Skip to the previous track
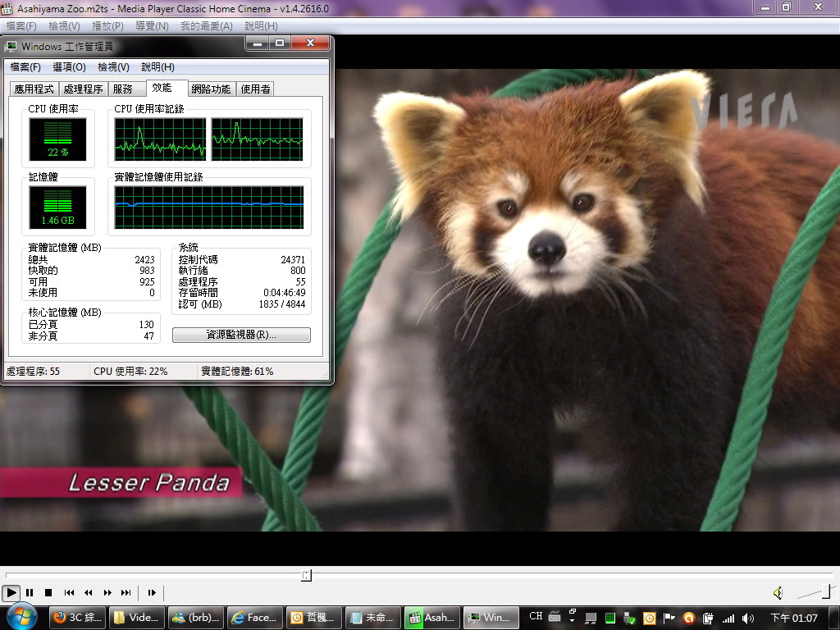Screen dimensions: 840x630 coord(70,592)
